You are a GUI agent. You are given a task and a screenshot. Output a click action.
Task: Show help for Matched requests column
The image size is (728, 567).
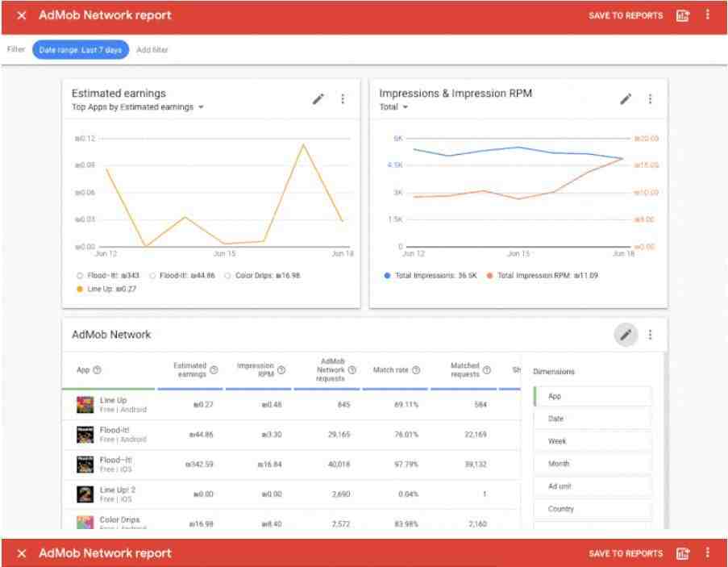point(487,370)
